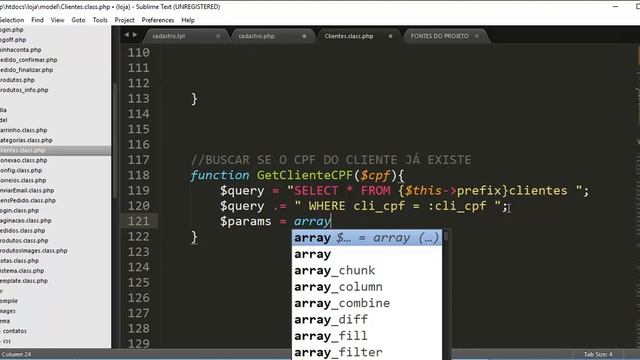
Task: Expand the contatos folder in sidebar
Action: coord(14,331)
